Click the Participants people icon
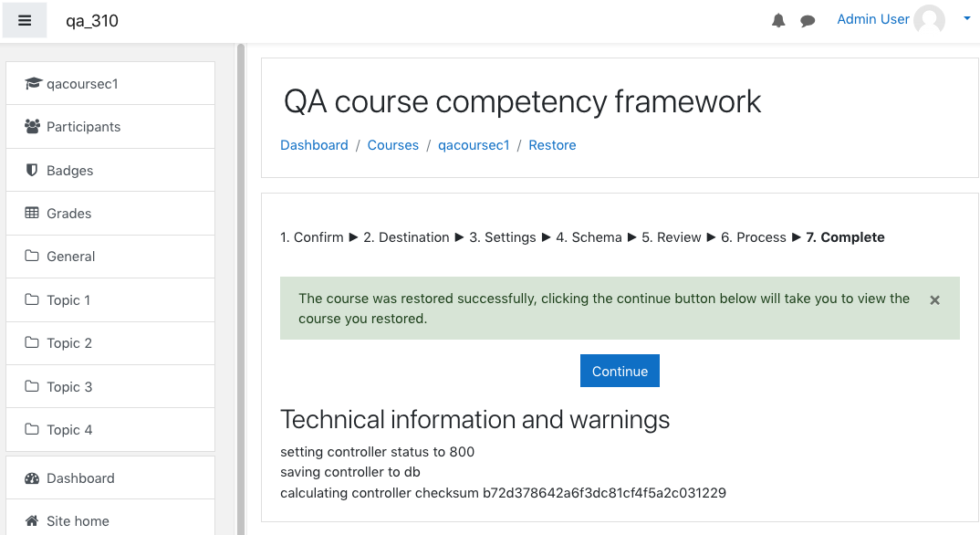The width and height of the screenshot is (980, 535). point(33,126)
